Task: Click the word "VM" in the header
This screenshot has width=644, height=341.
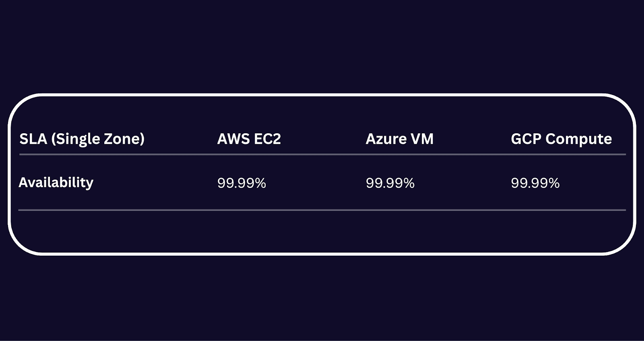Action: click(422, 139)
